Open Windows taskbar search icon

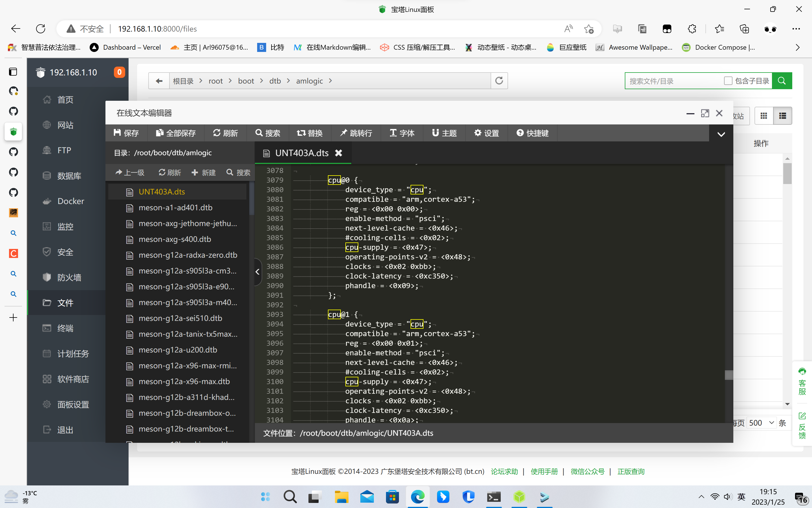coord(290,497)
